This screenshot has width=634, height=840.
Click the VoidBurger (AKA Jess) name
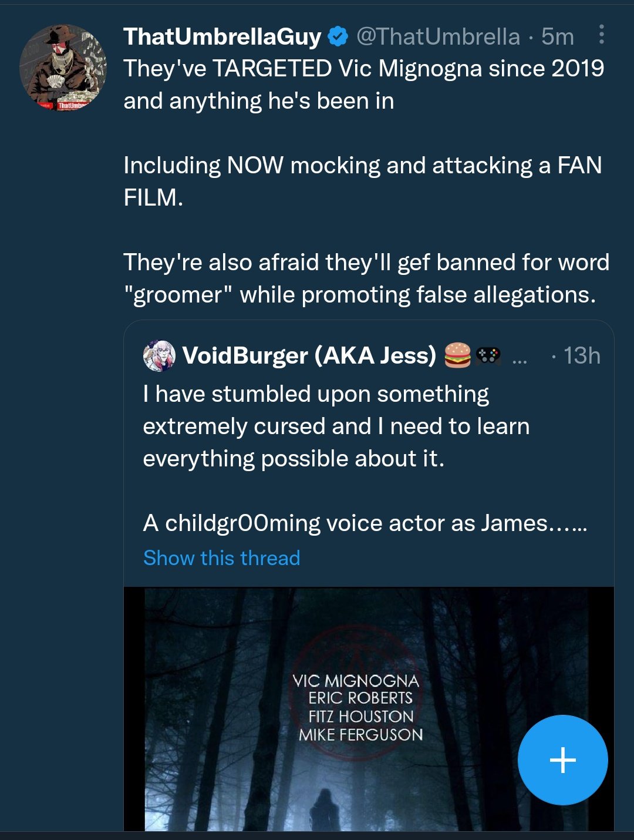pos(309,355)
